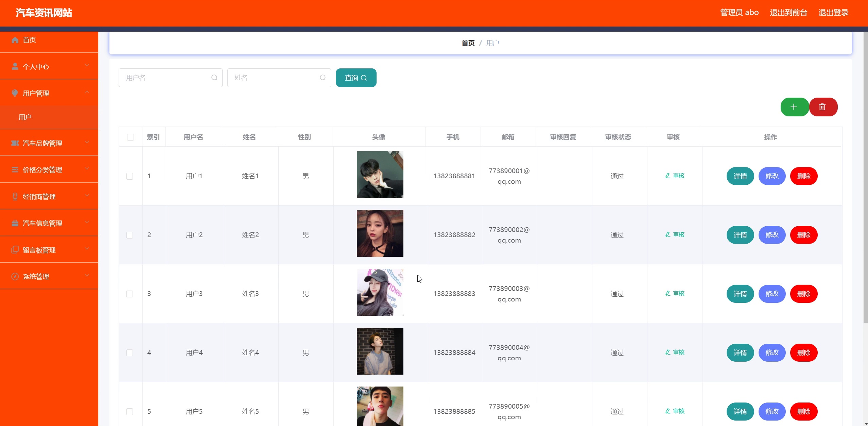Expand the 系统管理 menu chevron
Screen dimensions: 868x426
pyautogui.click(x=87, y=275)
